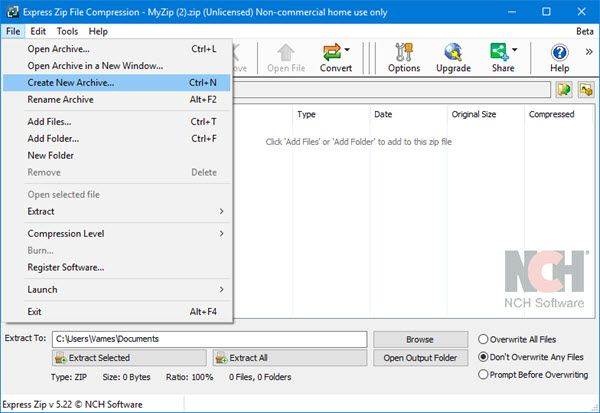Viewport: 600px width, 413px height.
Task: Click the archive path bar at top
Action: [x=391, y=90]
